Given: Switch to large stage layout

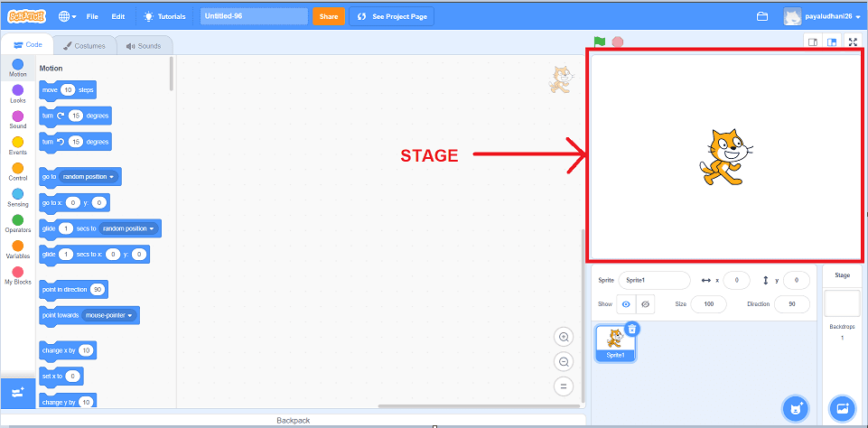Looking at the screenshot, I should point(832,42).
